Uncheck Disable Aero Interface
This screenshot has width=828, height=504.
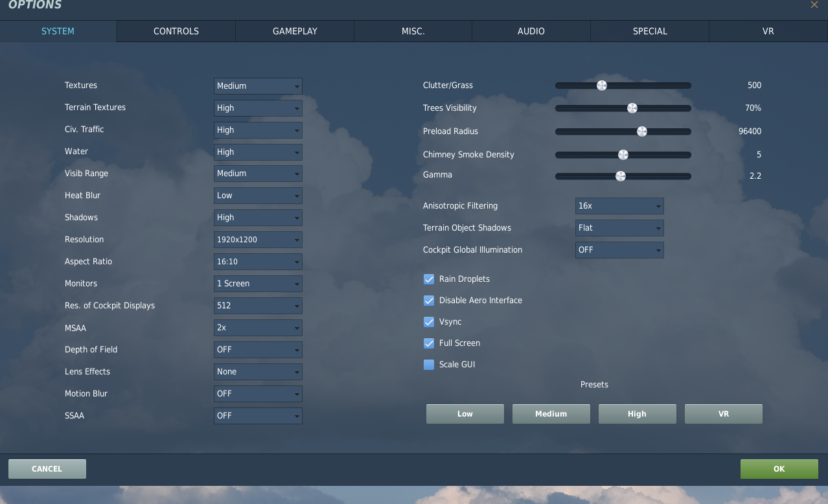[x=429, y=301]
